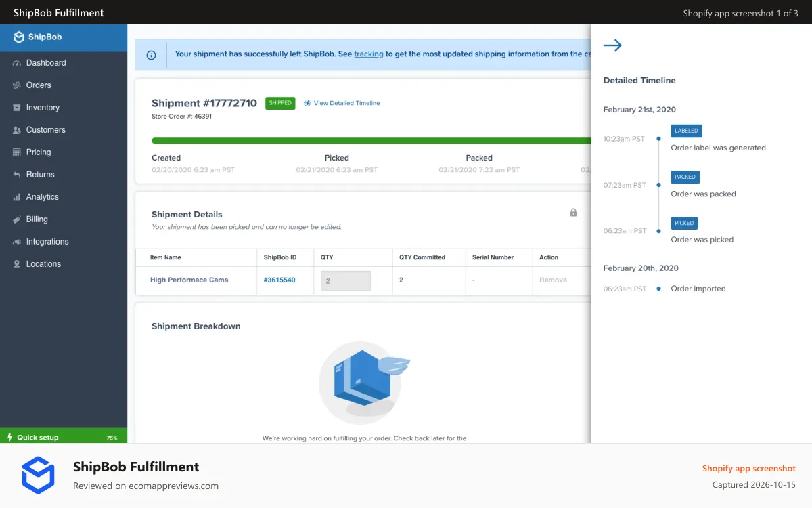Screen dimensions: 812x508
Task: Click the Quick setup lightning icon
Action: pos(9,438)
